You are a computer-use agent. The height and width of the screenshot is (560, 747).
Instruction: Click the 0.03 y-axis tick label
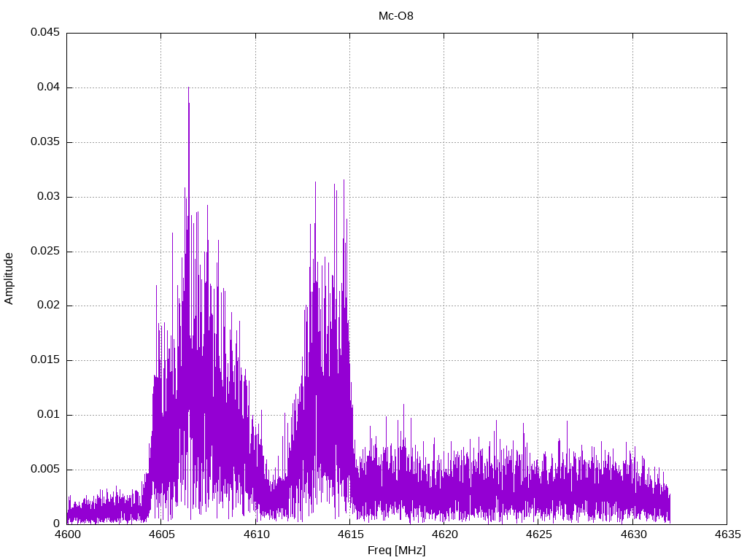[47, 197]
